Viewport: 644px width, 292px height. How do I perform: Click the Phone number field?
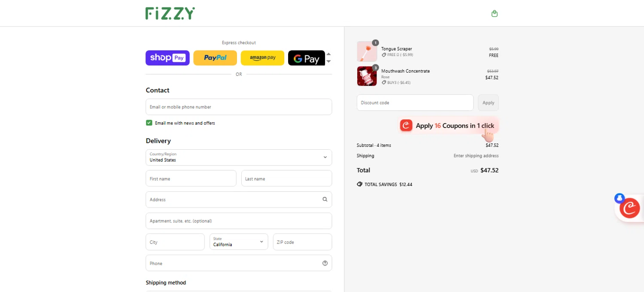pos(239,263)
